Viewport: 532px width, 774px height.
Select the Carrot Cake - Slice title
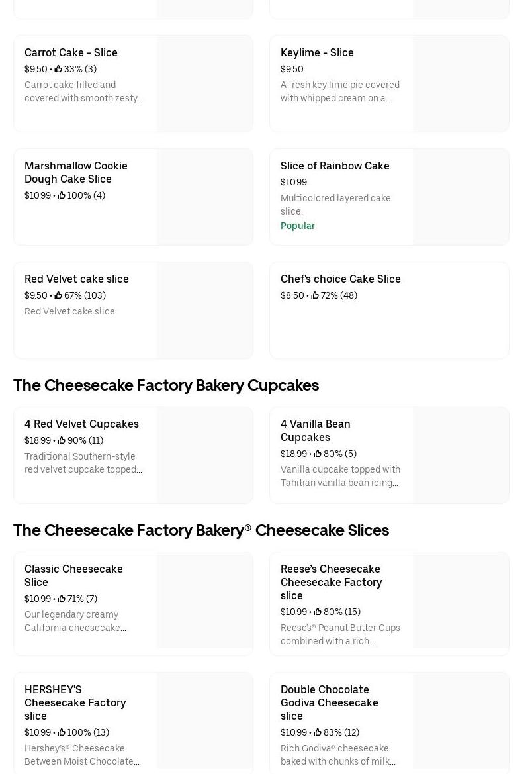(x=71, y=52)
